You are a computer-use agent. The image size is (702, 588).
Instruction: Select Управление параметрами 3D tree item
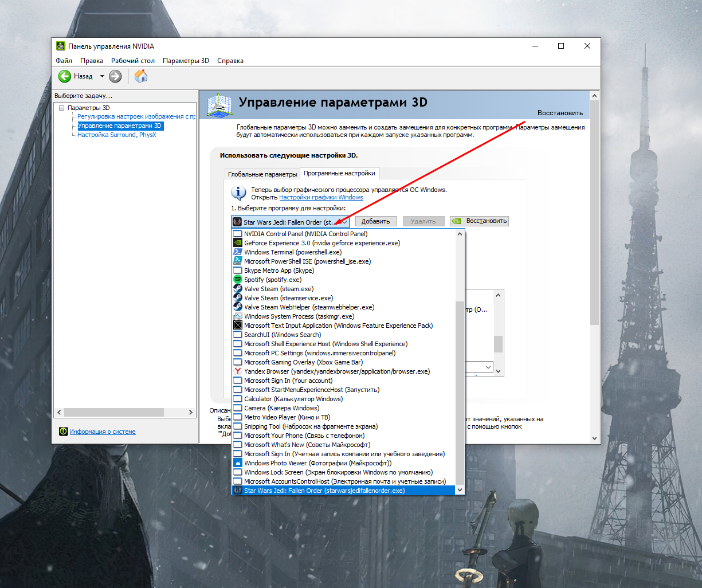tap(120, 126)
